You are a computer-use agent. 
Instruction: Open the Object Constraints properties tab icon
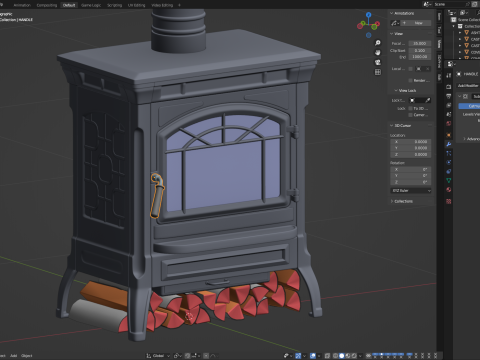click(x=449, y=171)
